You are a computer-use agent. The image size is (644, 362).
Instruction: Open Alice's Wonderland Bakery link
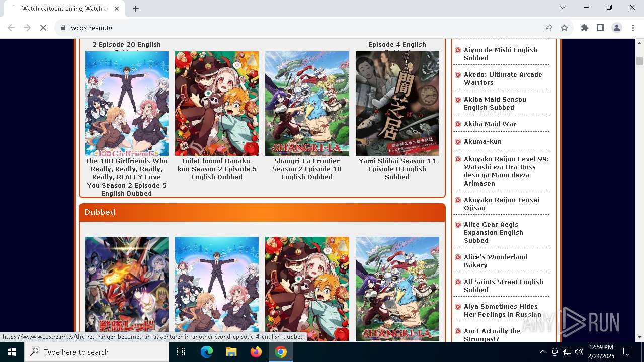click(x=496, y=261)
